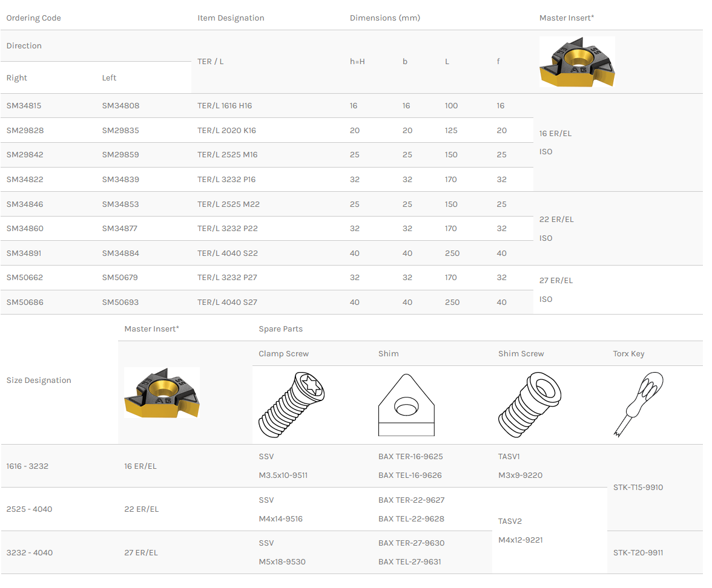Viewport: 712px width, 588px height.
Task: Choose Torx key part STK-T15-9910
Action: pos(638,488)
